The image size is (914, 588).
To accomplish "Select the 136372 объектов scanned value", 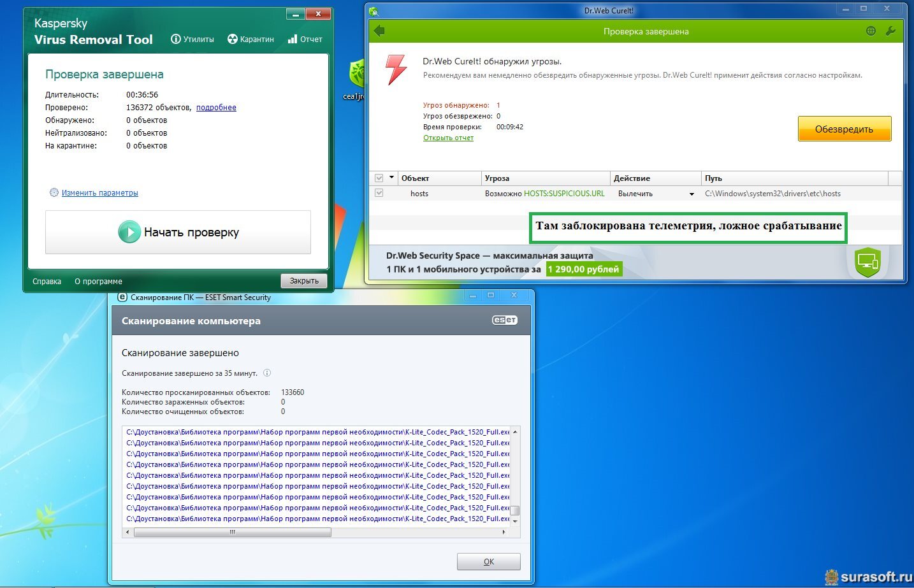I will click(158, 108).
